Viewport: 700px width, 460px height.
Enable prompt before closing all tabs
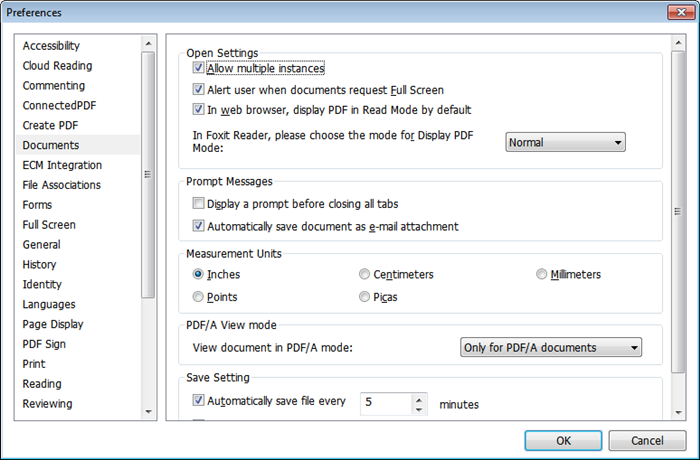point(198,202)
